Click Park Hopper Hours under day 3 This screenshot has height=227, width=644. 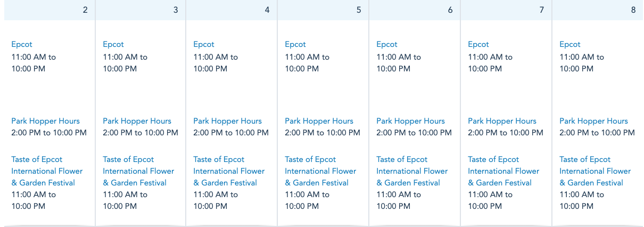(x=137, y=121)
